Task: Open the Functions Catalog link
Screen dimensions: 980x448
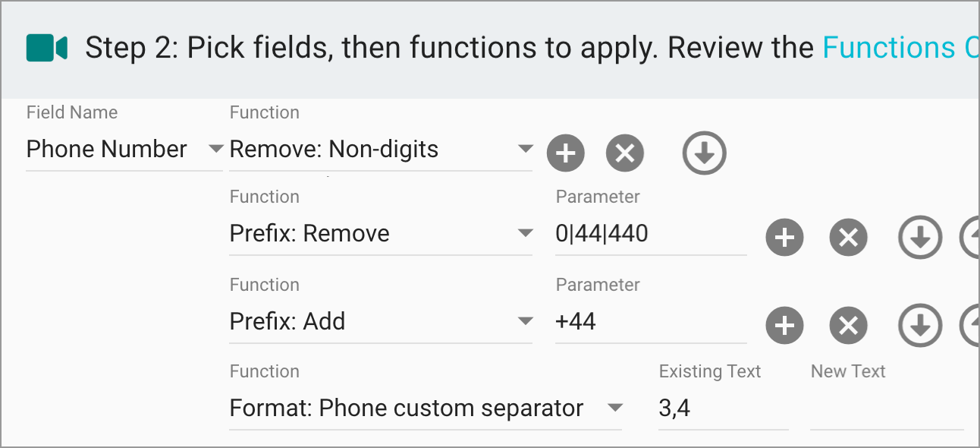Action: [901, 47]
